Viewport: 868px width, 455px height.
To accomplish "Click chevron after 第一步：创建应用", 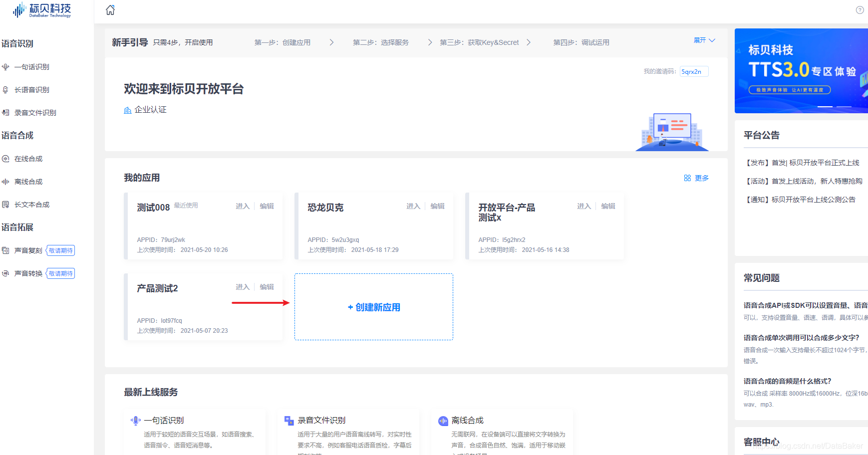I will click(331, 42).
